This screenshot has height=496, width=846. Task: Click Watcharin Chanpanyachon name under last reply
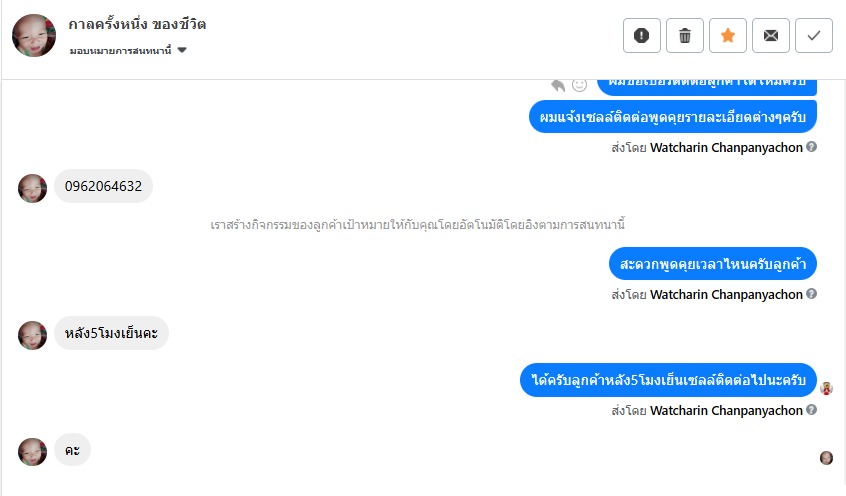726,410
